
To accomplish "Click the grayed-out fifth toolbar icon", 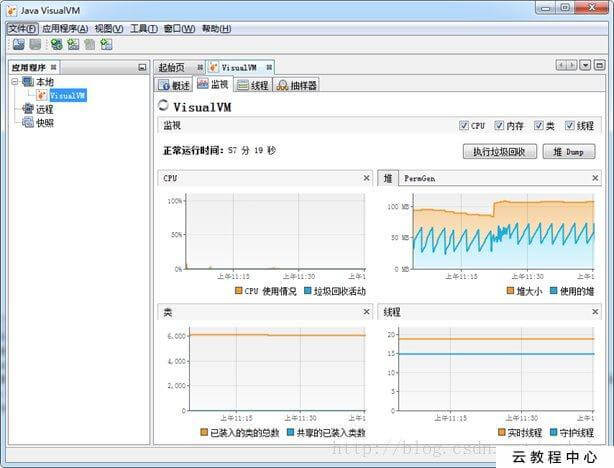I will [90, 44].
